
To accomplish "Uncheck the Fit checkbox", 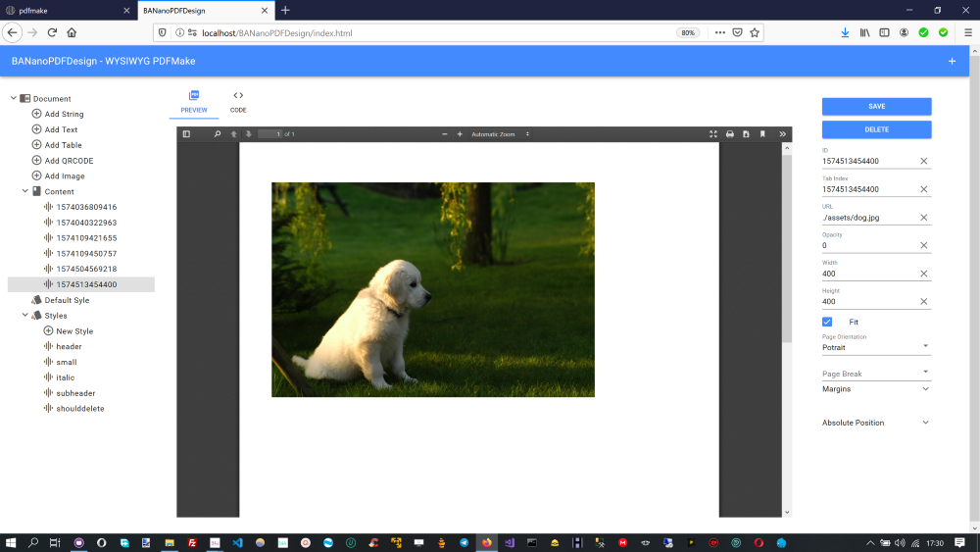I will (x=827, y=322).
